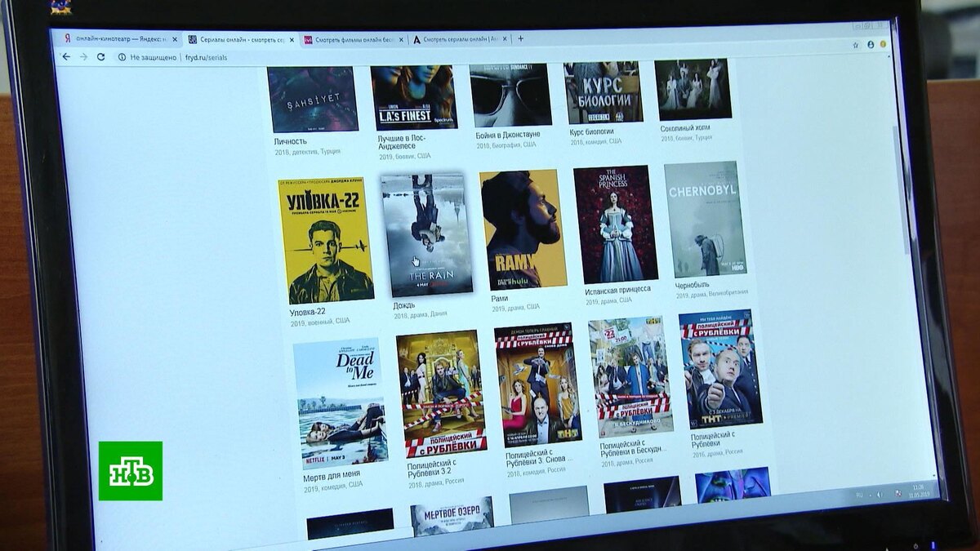The image size is (980, 551).
Task: Click the 'Чернобыль' title link
Action: [693, 286]
